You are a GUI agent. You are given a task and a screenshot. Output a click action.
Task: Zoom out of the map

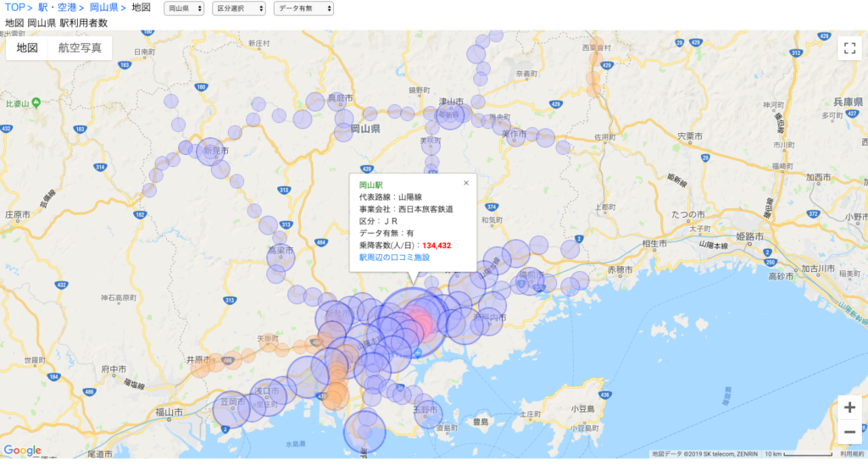click(849, 433)
